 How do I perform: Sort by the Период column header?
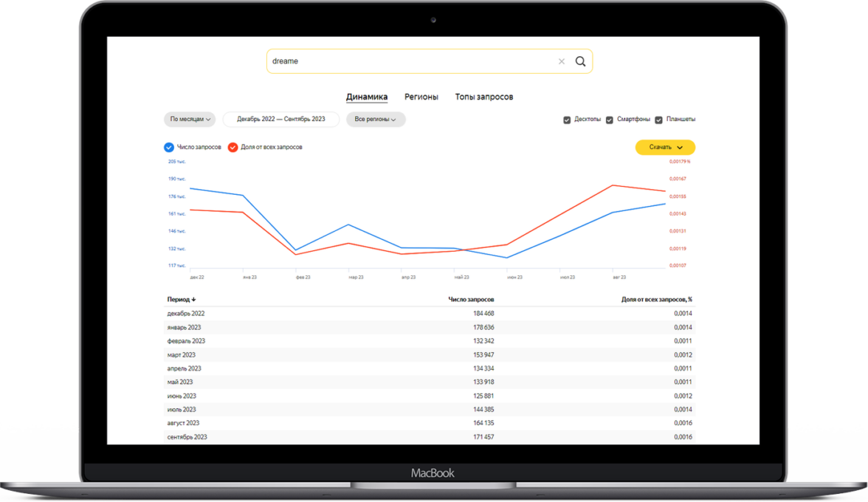click(181, 300)
